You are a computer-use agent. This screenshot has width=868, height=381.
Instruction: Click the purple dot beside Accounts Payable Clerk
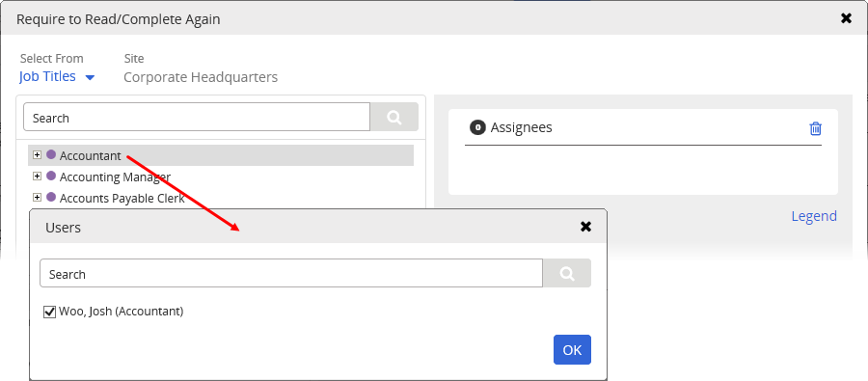click(51, 197)
